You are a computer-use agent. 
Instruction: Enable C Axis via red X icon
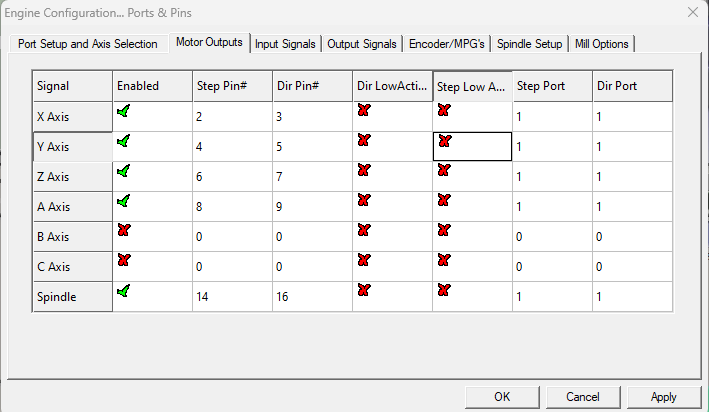[123, 260]
